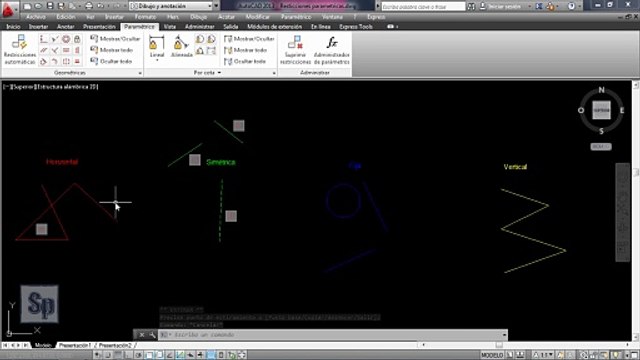Open the AutoCAD application menu button
This screenshot has width=640, height=360.
click(9, 9)
